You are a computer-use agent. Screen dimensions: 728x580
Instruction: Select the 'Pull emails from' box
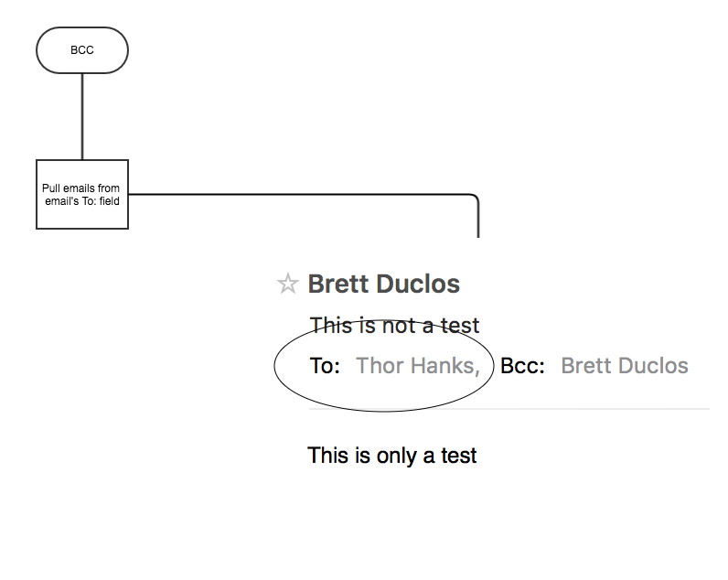tap(82, 194)
